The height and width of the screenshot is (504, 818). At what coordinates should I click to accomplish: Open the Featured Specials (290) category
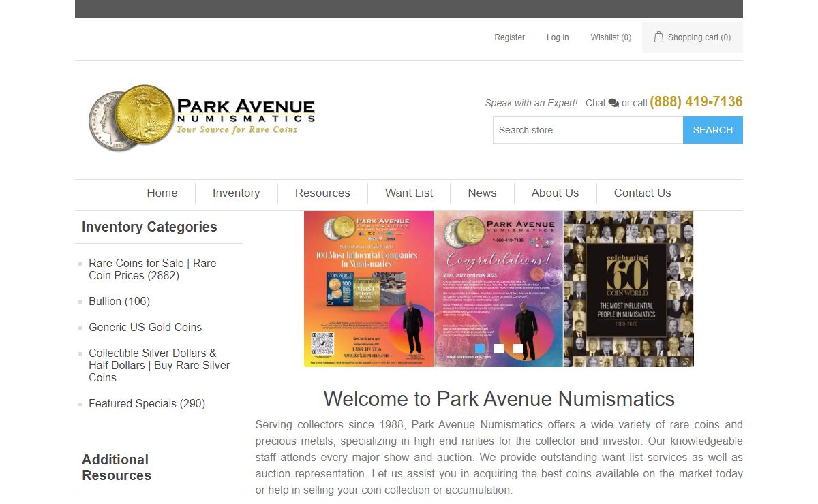coord(147,403)
